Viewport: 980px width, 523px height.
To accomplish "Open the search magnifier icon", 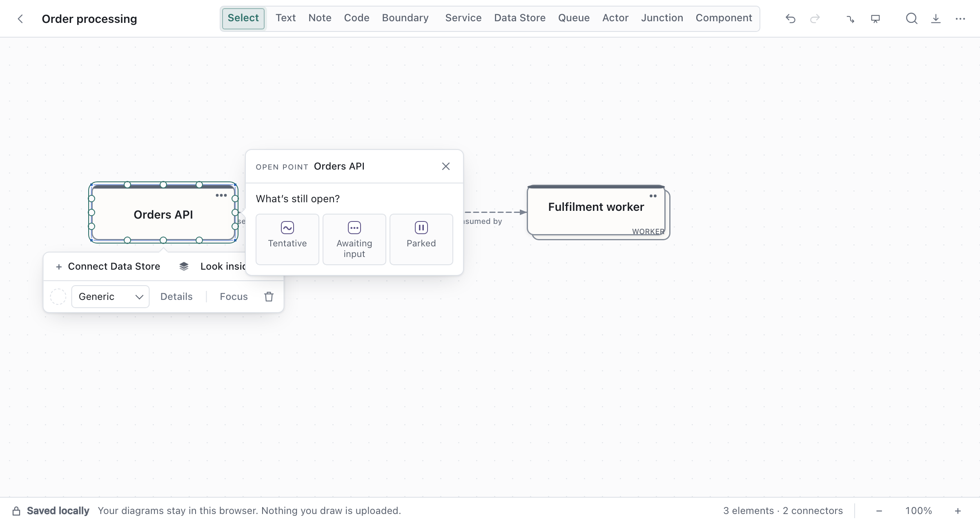I will coord(911,19).
